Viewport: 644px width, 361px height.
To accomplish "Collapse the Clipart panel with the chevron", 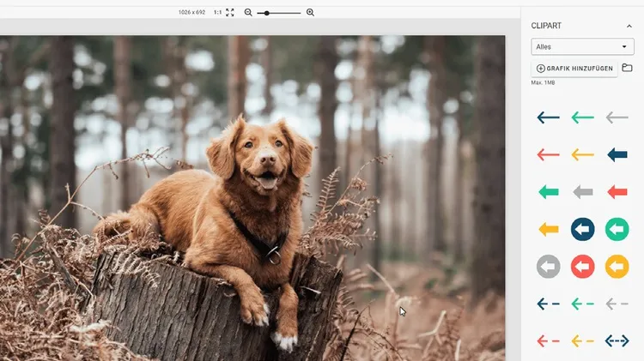I will tap(629, 27).
